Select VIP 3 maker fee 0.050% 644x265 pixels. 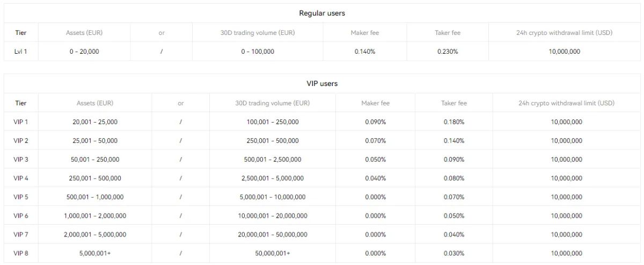[x=375, y=160]
